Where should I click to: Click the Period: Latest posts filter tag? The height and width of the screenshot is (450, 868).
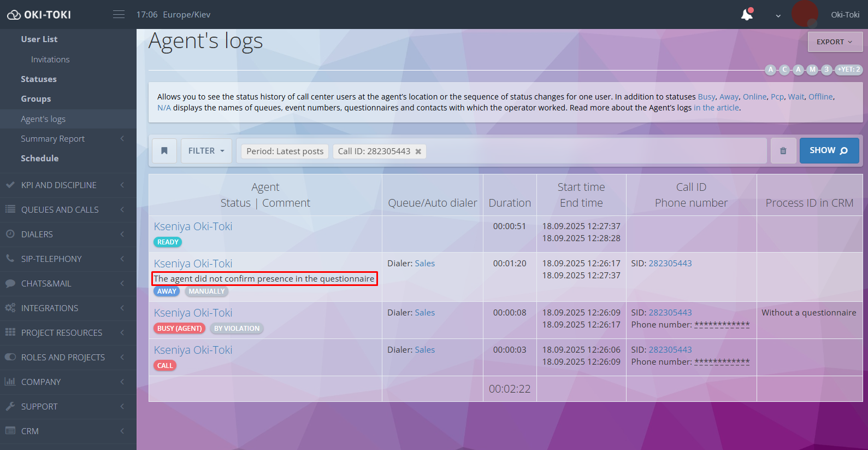coord(285,151)
